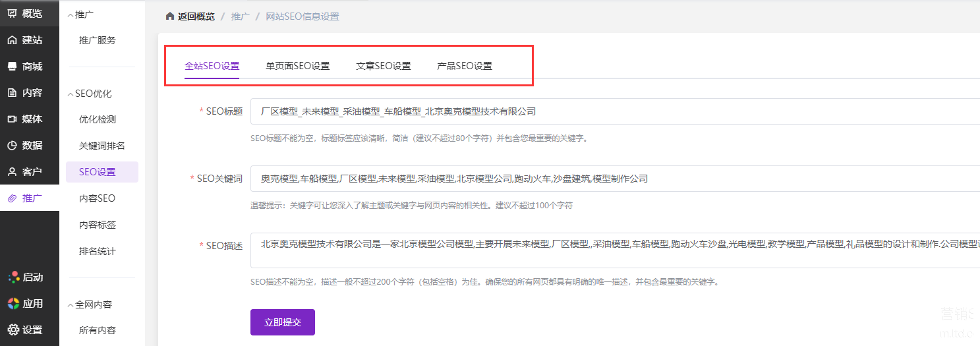Click the 启动 launch icon

(x=13, y=277)
